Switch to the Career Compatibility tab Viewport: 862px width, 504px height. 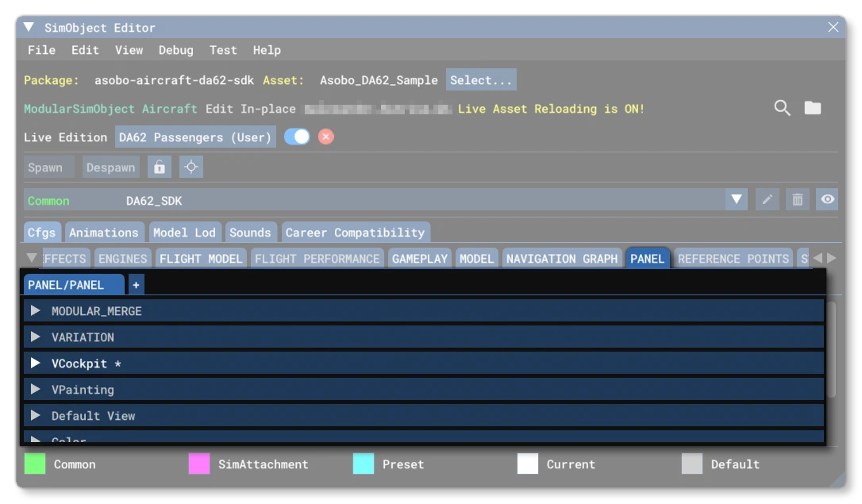(x=355, y=233)
